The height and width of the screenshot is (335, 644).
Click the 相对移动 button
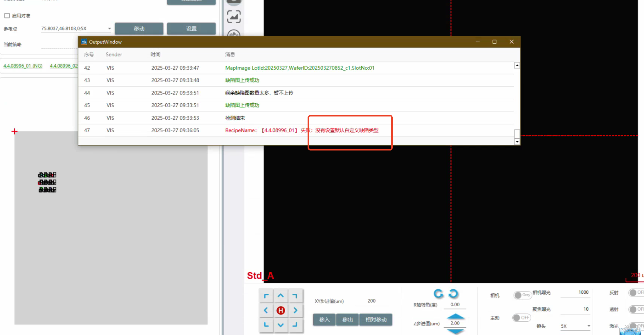376,320
